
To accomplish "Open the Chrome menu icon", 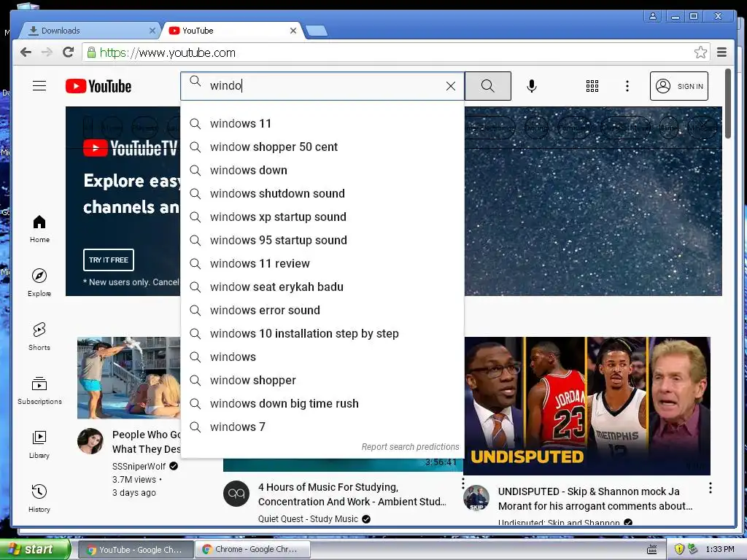I will 721,52.
